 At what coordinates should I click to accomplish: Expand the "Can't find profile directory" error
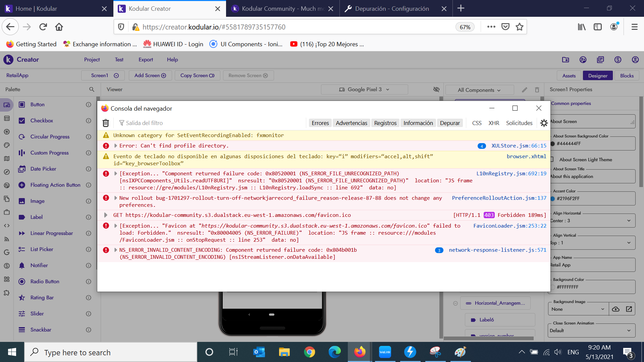tap(116, 146)
